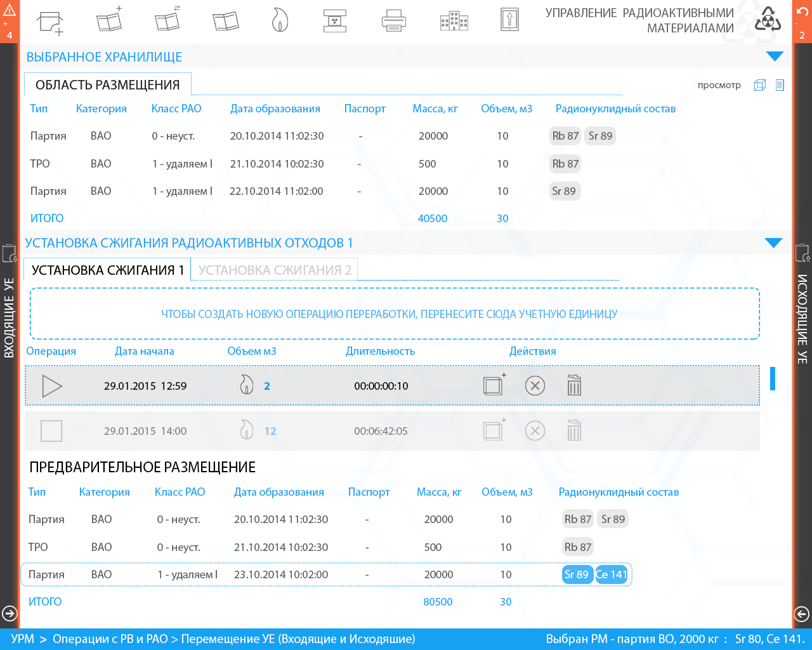Viewport: 812px width, 650px height.
Task: Click the просмотр label
Action: [x=719, y=85]
